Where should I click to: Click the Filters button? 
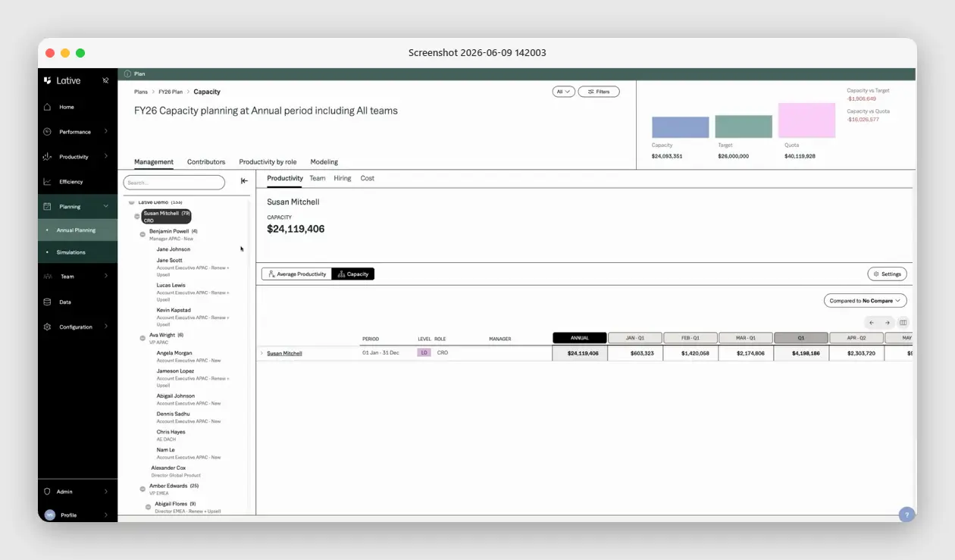tap(599, 92)
